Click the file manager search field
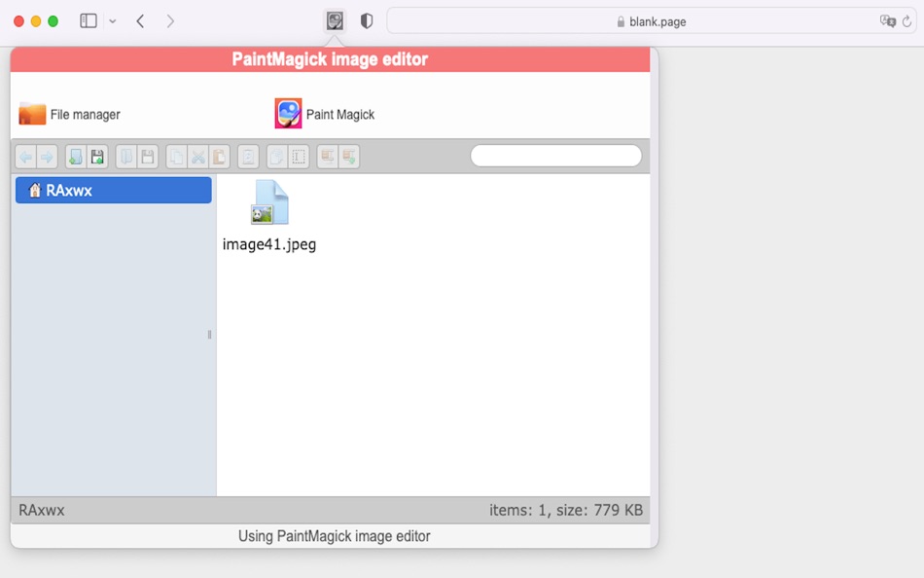This screenshot has width=924, height=578. click(555, 156)
